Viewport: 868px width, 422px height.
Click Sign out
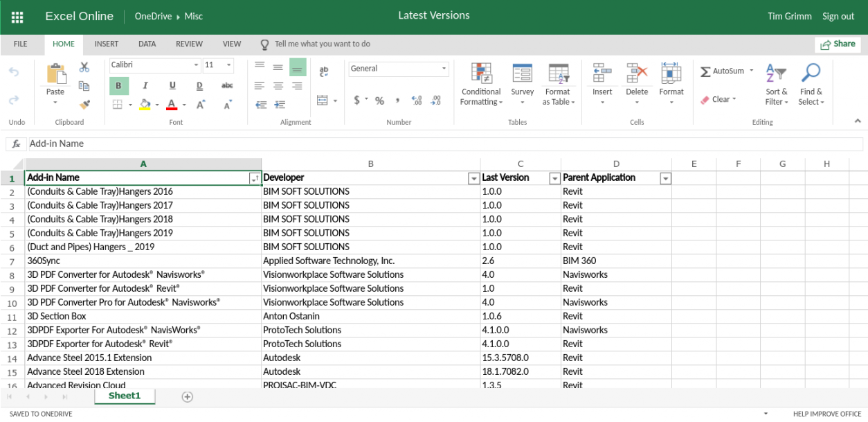838,16
